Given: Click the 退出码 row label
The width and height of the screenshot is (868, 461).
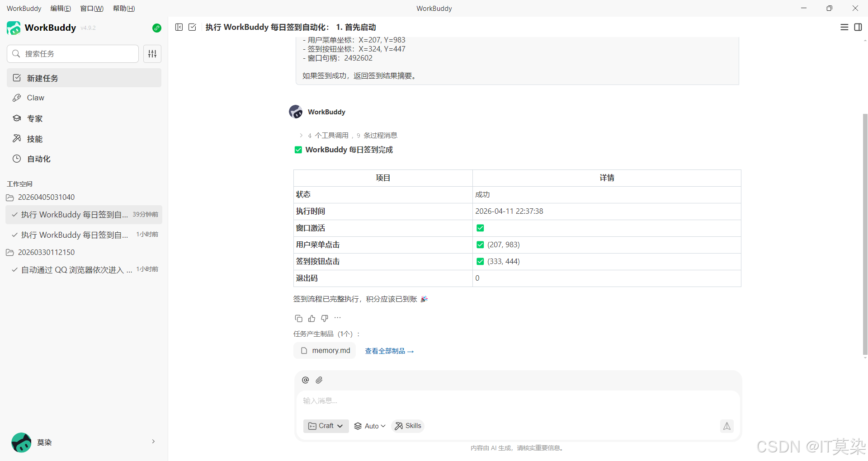Looking at the screenshot, I should click(x=307, y=278).
